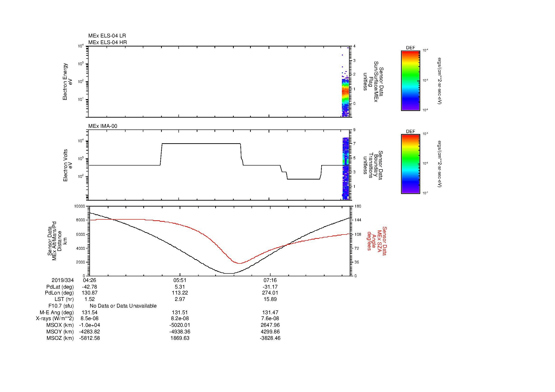Click the lower color bar units label
The image size is (555, 392).
click(439, 164)
